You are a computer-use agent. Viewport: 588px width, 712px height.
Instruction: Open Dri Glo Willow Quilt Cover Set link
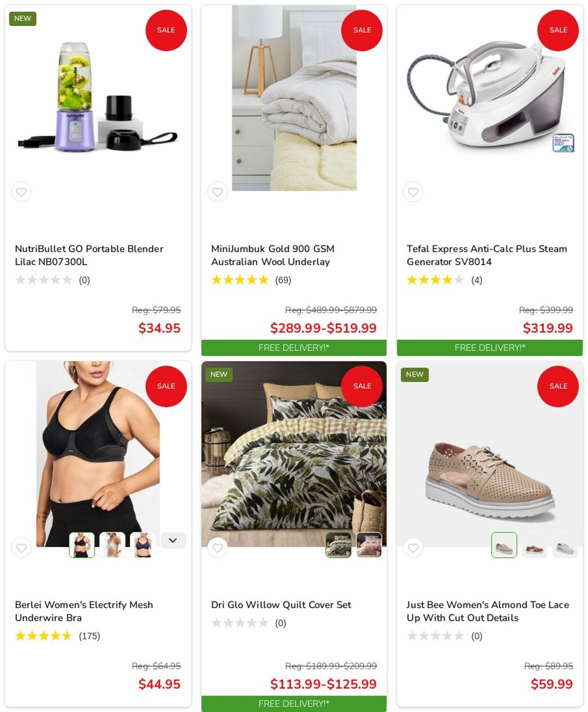pyautogui.click(x=281, y=605)
